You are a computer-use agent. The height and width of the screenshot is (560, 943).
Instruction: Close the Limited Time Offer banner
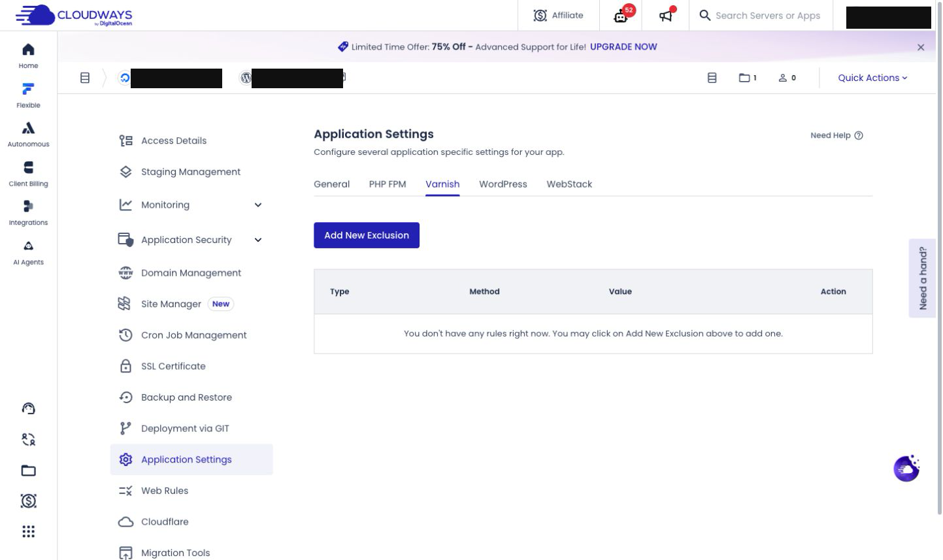(x=921, y=47)
